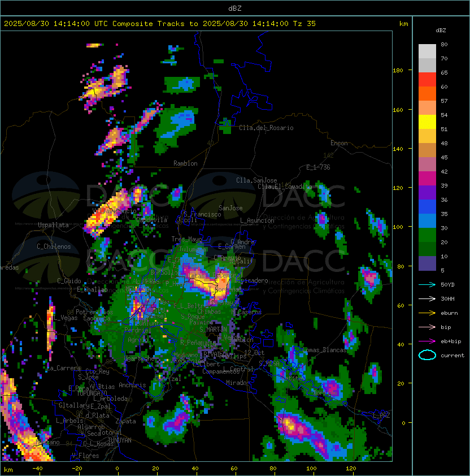Pick the dark orange swatch in the scale
The height and width of the screenshot is (476, 470).
(427, 93)
